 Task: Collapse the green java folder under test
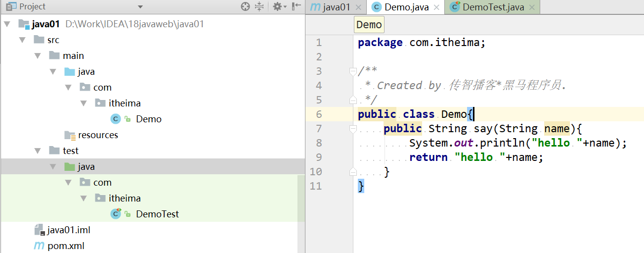(52, 166)
